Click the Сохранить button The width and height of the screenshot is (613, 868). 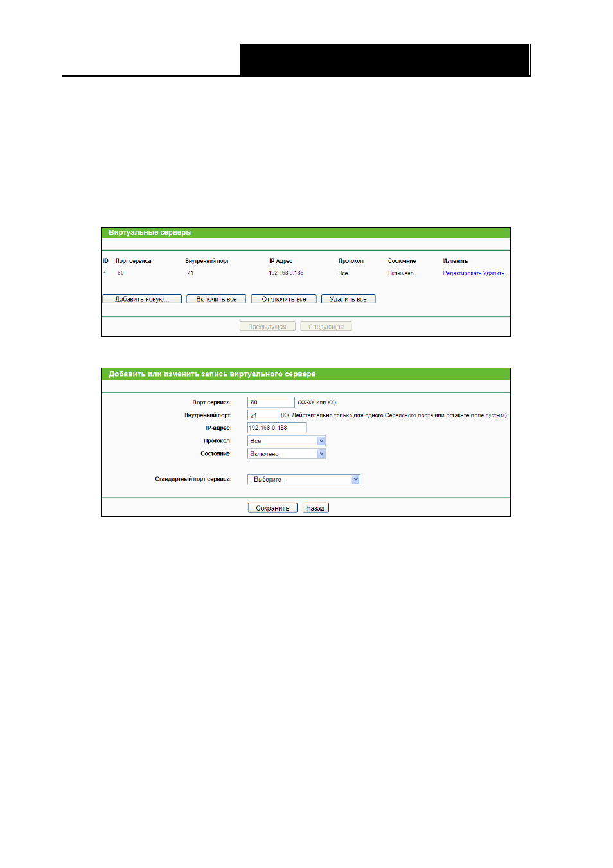pyautogui.click(x=272, y=508)
